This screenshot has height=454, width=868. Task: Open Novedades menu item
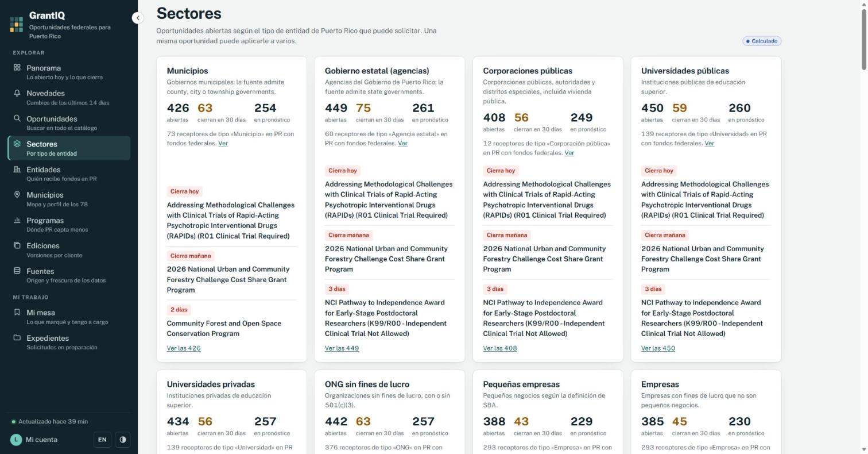[x=69, y=97]
